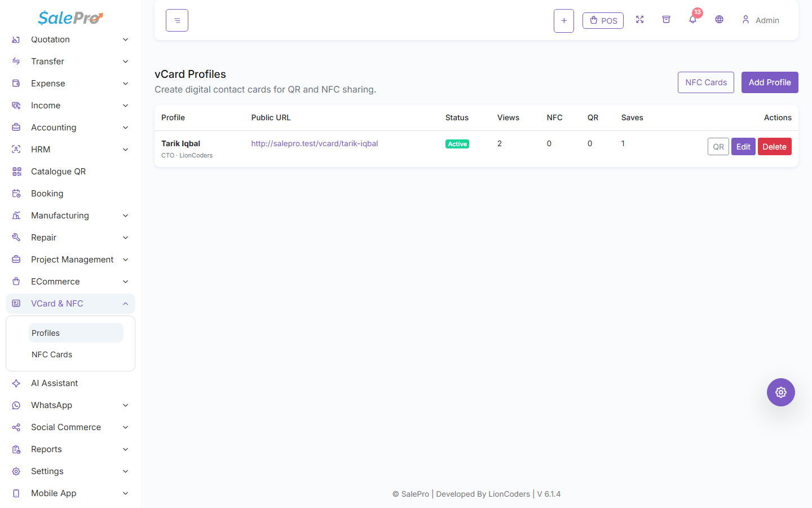812x508 pixels.
Task: Click the WhatsApp icon in sidebar
Action: [x=16, y=405]
